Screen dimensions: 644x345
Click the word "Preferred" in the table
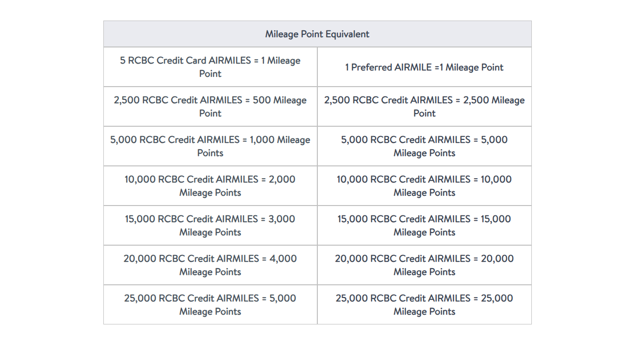[371, 68]
